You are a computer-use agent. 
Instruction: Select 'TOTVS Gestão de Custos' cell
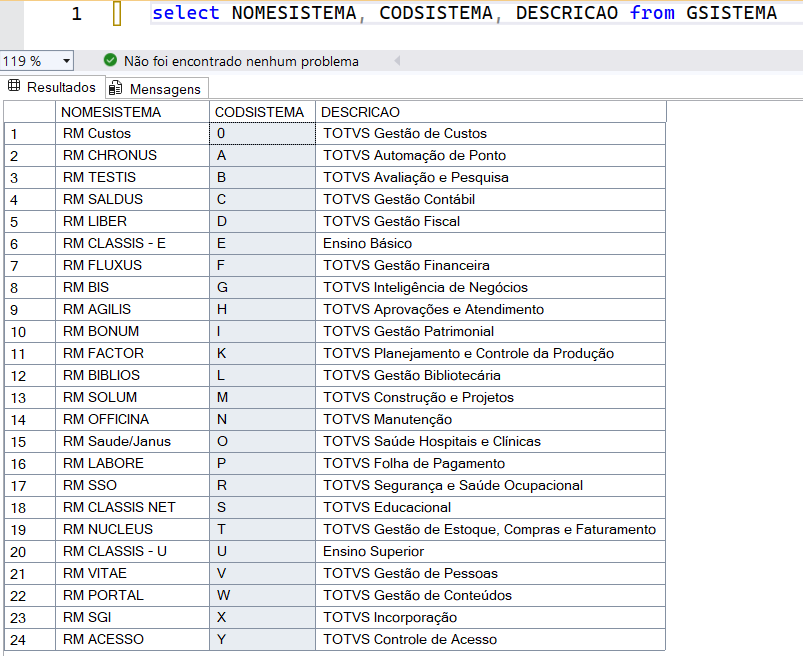[x=491, y=134]
